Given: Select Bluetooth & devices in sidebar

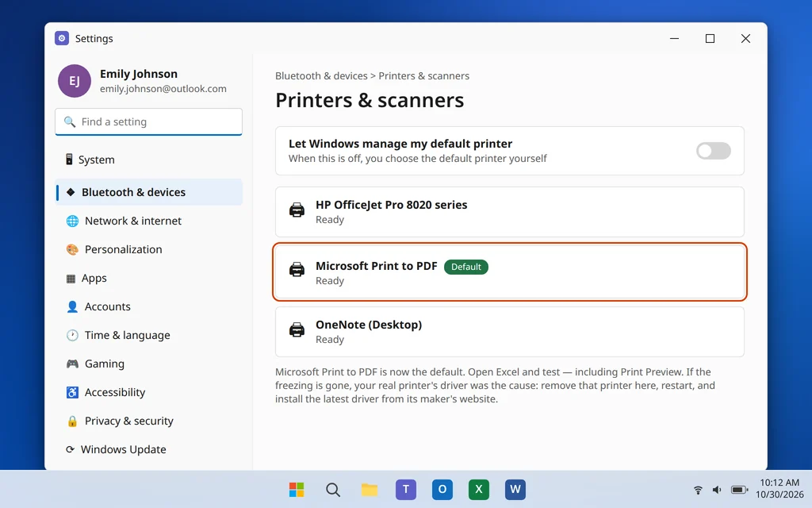Looking at the screenshot, I should pos(148,192).
